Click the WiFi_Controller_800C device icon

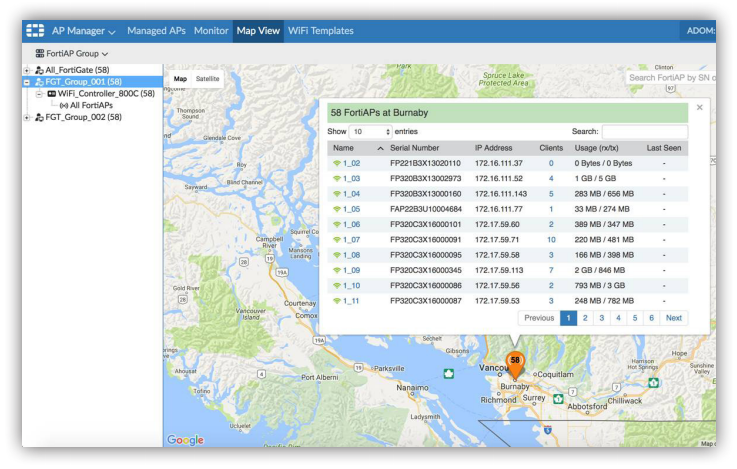(52, 94)
